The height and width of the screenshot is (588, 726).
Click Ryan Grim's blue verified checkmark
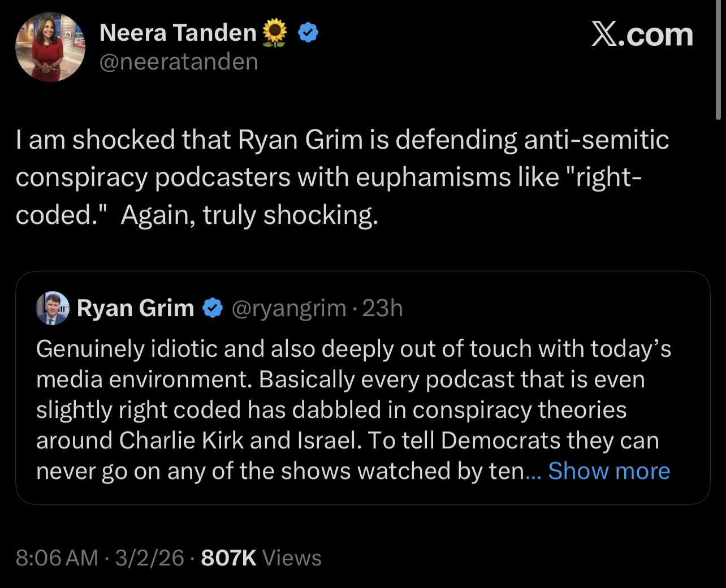(213, 308)
